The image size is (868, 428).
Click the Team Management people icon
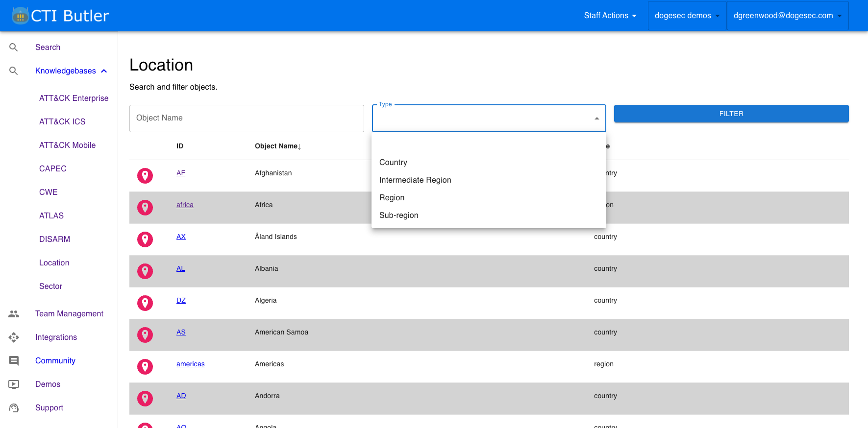(x=14, y=314)
